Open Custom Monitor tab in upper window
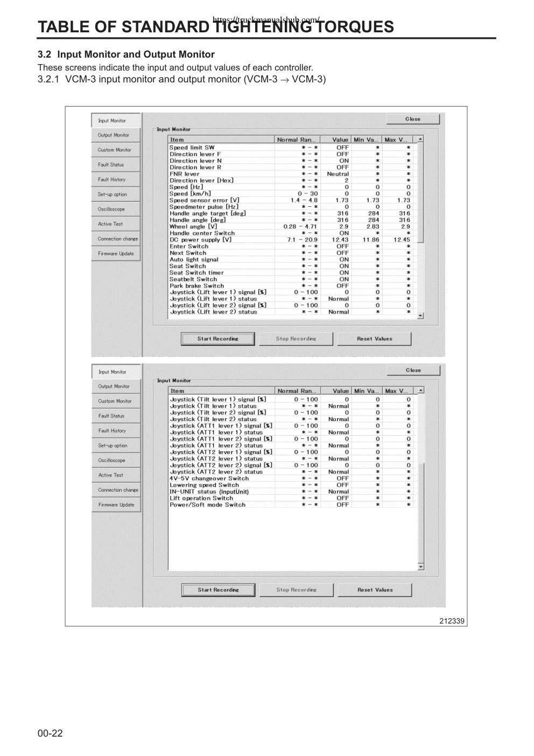 (x=116, y=150)
